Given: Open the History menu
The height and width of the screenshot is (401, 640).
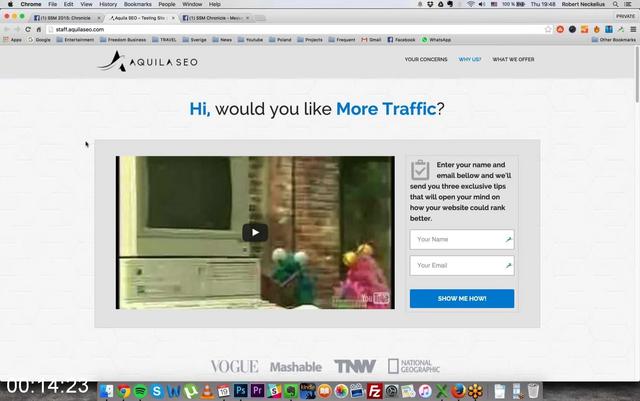Looking at the screenshot, I should pos(108,4).
